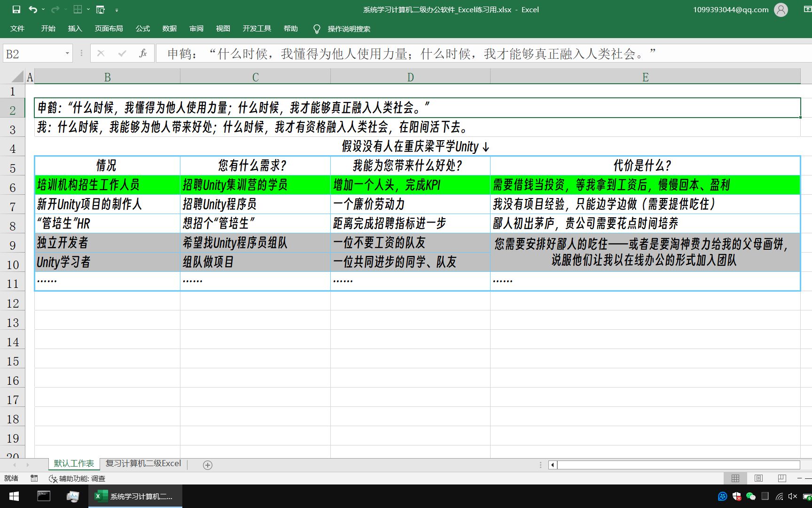Click the print preview icon in quick access toolbar
Screen dimensions: 812x508
100,9
